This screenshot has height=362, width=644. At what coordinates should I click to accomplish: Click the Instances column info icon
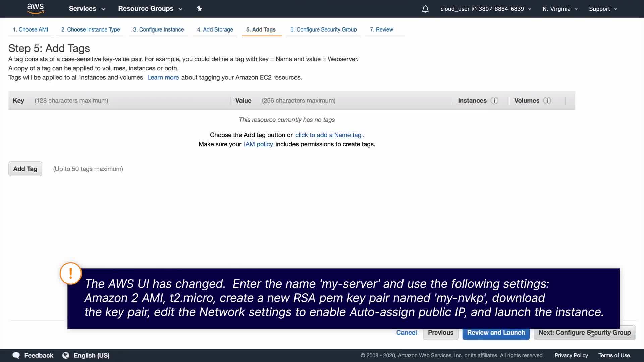(x=494, y=101)
